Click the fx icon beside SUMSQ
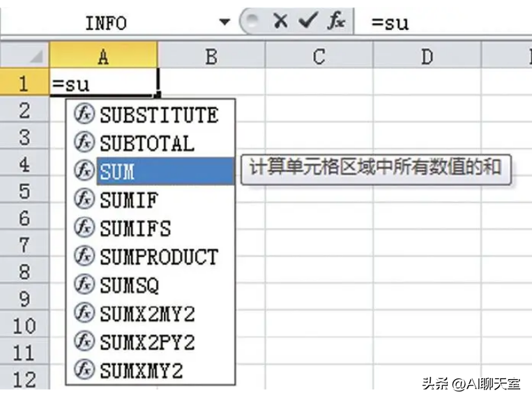Image resolution: width=532 pixels, height=402 pixels. click(84, 285)
